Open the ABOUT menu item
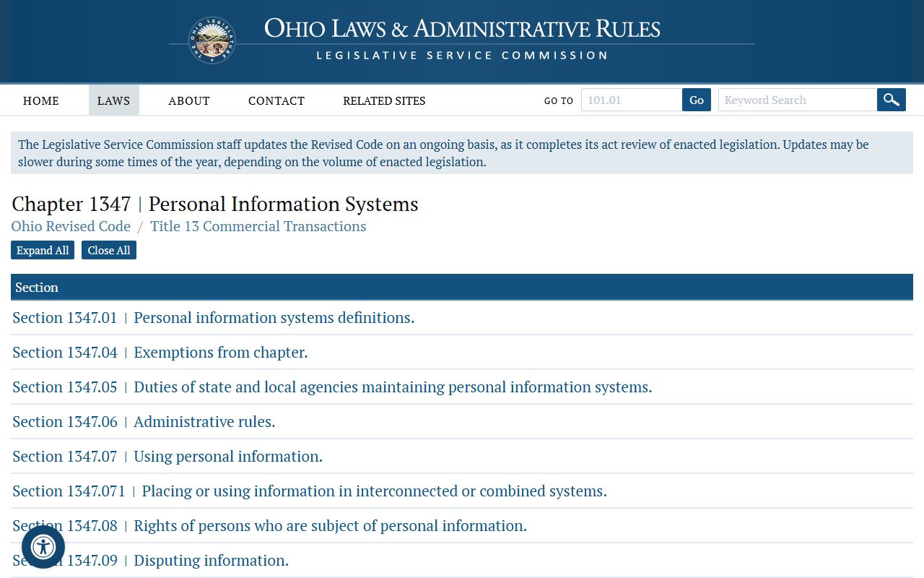This screenshot has height=578, width=924. pyautogui.click(x=189, y=100)
